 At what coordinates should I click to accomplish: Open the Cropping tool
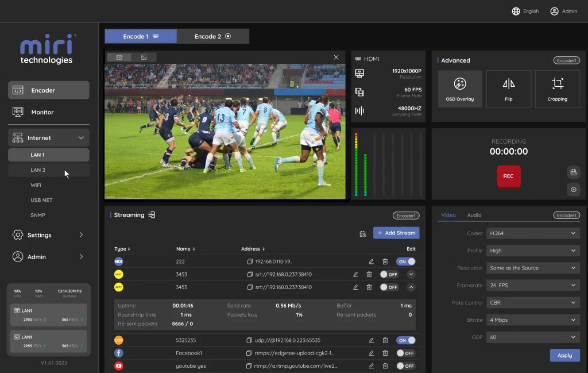(x=557, y=89)
